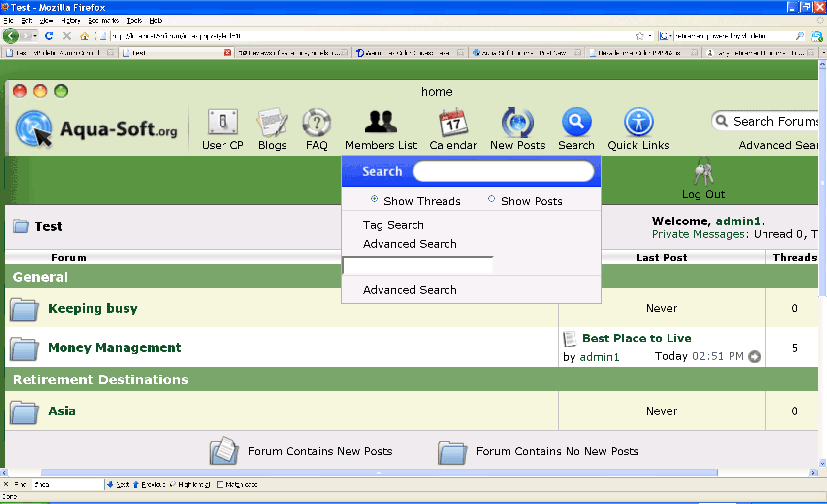Open the Bookmarks menu
Image resolution: width=827 pixels, height=504 pixels.
pyautogui.click(x=103, y=20)
